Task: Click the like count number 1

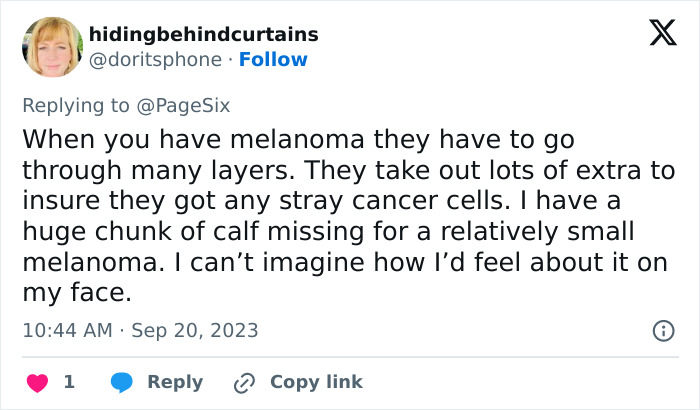Action: point(69,382)
